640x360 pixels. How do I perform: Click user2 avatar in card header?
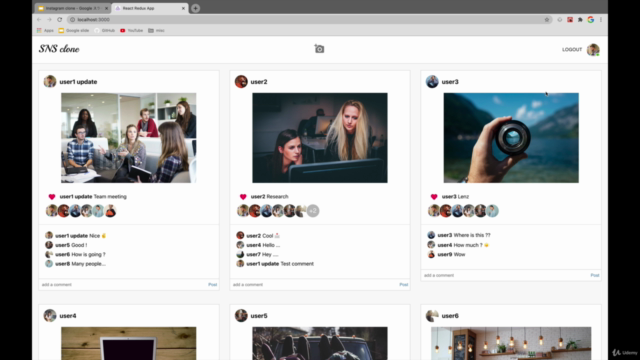[x=241, y=81]
